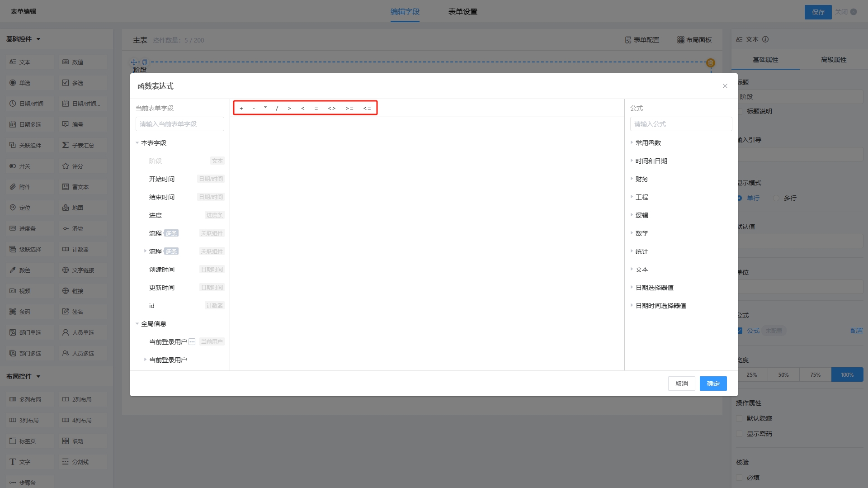Switch to the 编辑字段 tab
The image size is (868, 488).
[x=405, y=12]
